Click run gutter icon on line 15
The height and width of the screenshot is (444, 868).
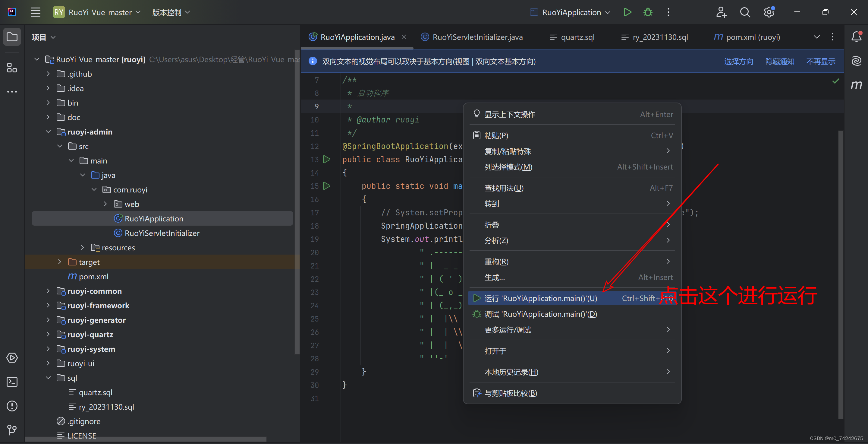click(x=326, y=186)
